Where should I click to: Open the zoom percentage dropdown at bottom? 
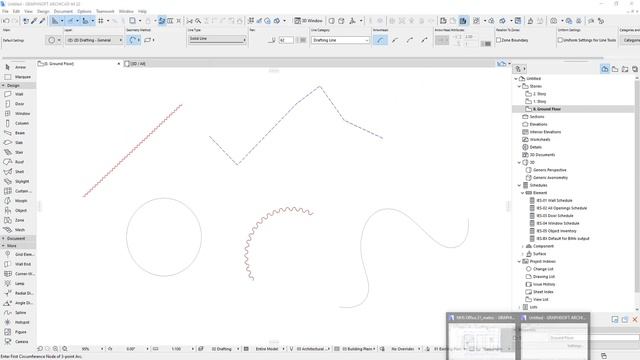point(102,349)
